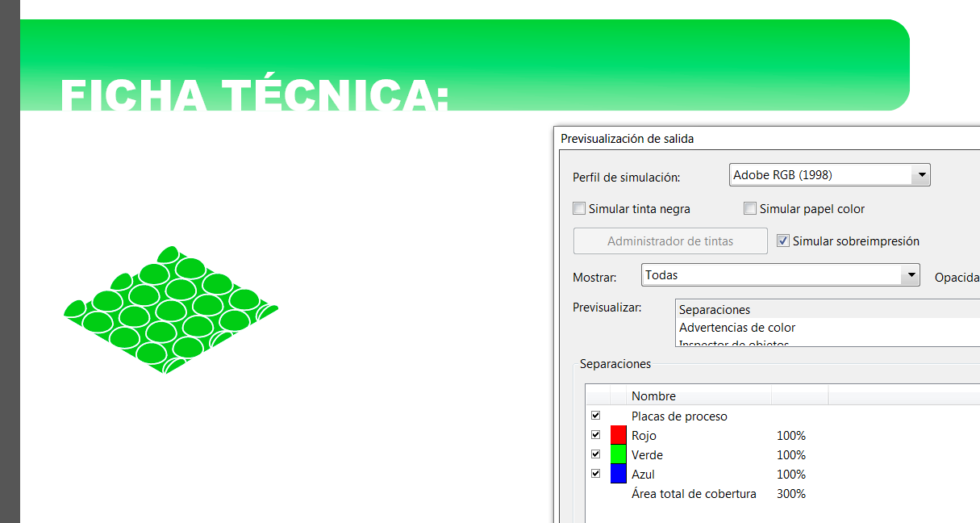Choose Advertencias de color in Previsualizar list
This screenshot has width=980, height=523.
pos(737,328)
